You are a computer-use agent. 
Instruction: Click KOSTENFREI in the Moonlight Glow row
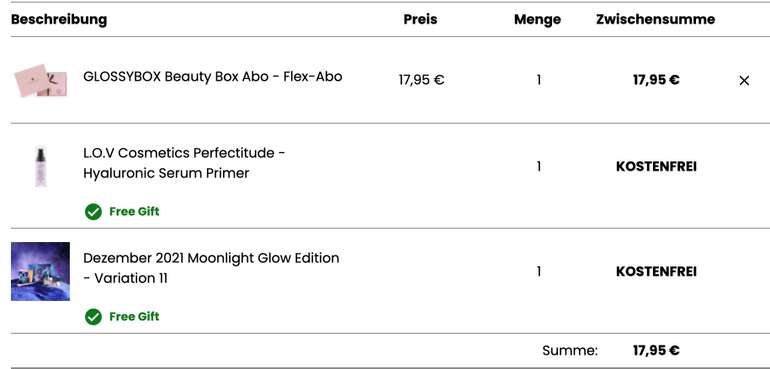tap(656, 272)
